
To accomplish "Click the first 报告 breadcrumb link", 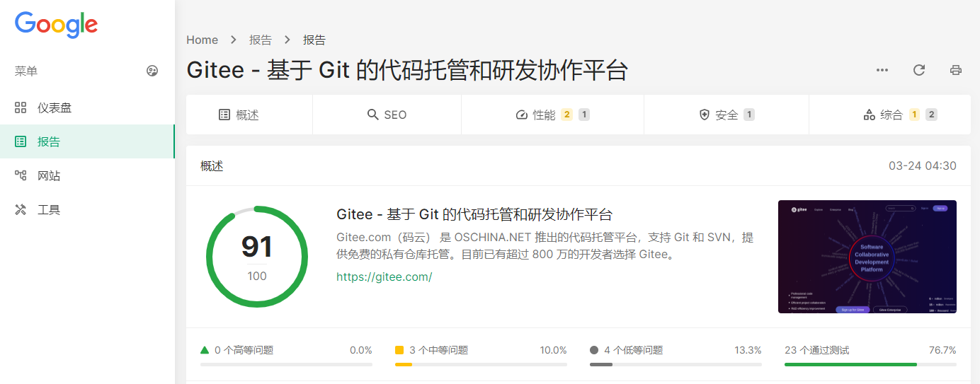I will [261, 40].
